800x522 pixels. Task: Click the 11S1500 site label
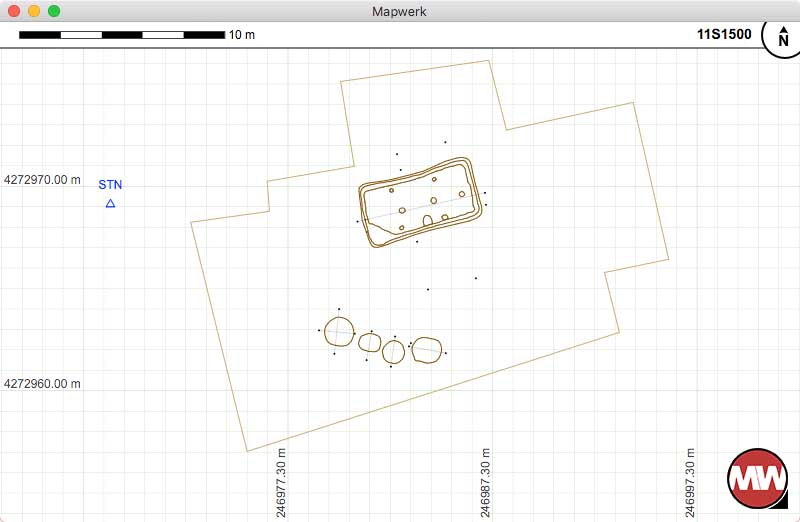point(724,34)
